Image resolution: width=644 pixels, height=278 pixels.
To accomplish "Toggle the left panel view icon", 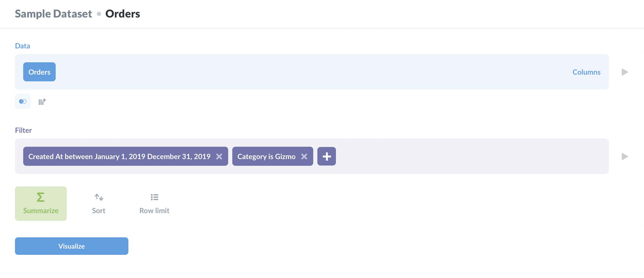I will tap(22, 101).
